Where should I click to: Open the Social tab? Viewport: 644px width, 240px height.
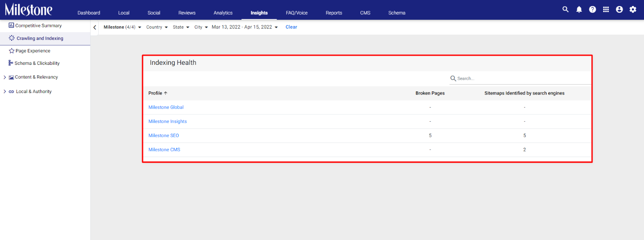click(154, 13)
